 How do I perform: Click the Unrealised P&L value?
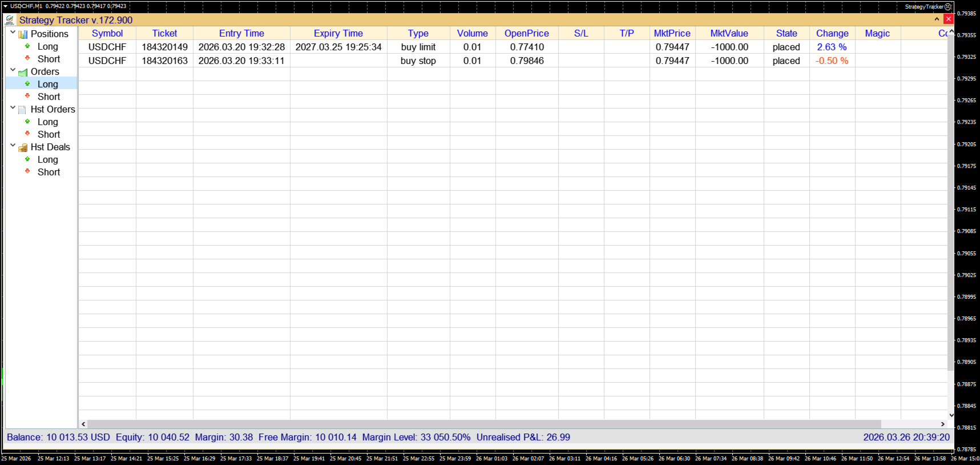point(558,437)
